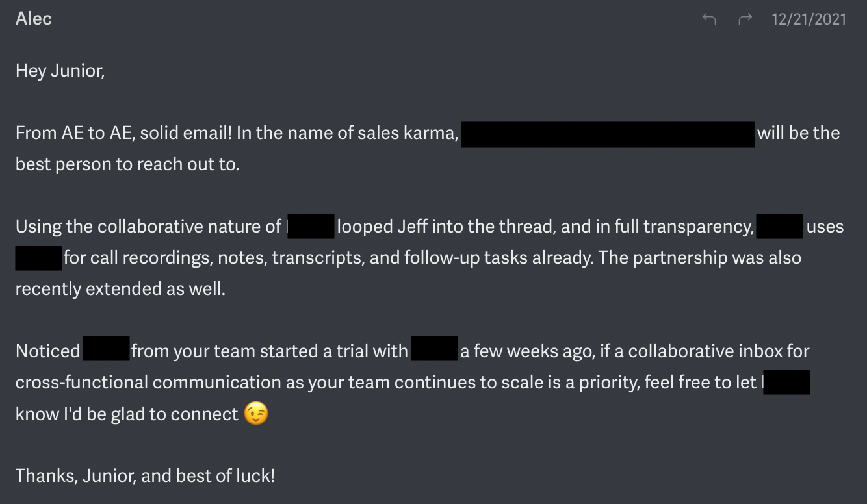The image size is (867, 504).
Task: Click the winking face emoji
Action: (255, 414)
